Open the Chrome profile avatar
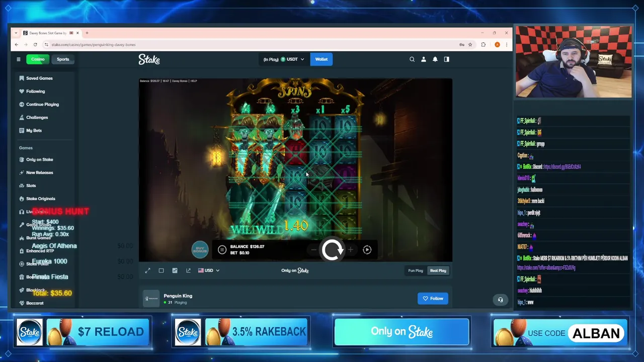This screenshot has width=644, height=362. pyautogui.click(x=497, y=45)
